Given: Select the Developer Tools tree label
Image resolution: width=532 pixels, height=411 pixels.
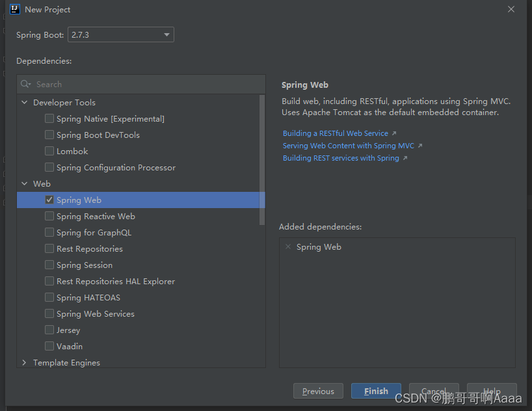Looking at the screenshot, I should [x=64, y=103].
